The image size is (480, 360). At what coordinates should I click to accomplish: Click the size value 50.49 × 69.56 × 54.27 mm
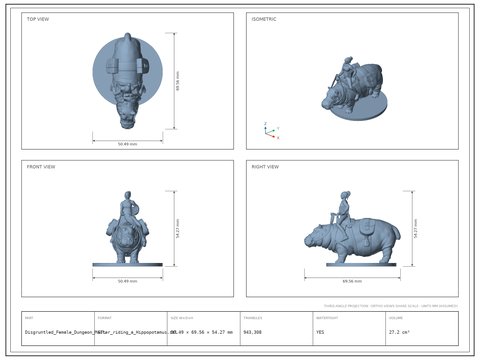click(202, 332)
